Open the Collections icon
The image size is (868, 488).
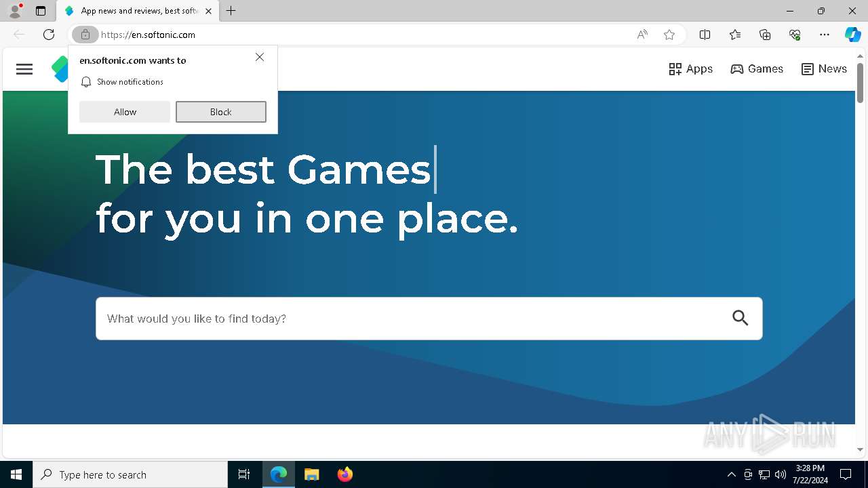click(765, 35)
